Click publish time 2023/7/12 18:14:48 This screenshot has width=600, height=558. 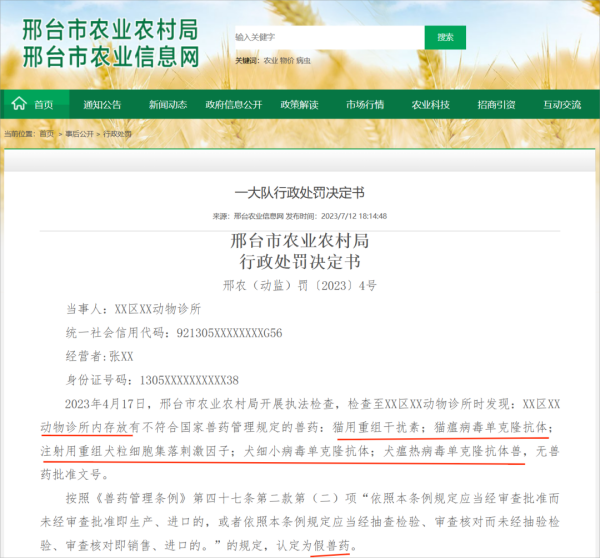tap(354, 216)
